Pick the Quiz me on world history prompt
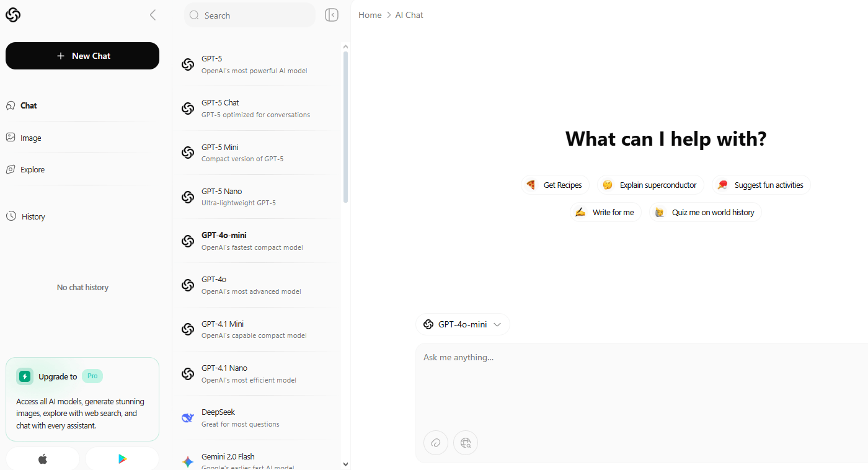Screen dimensions: 868x470 (705, 212)
